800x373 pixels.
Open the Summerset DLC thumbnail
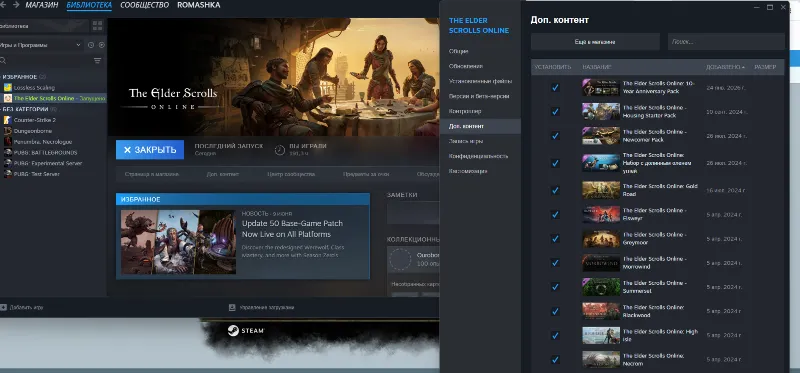click(601, 287)
